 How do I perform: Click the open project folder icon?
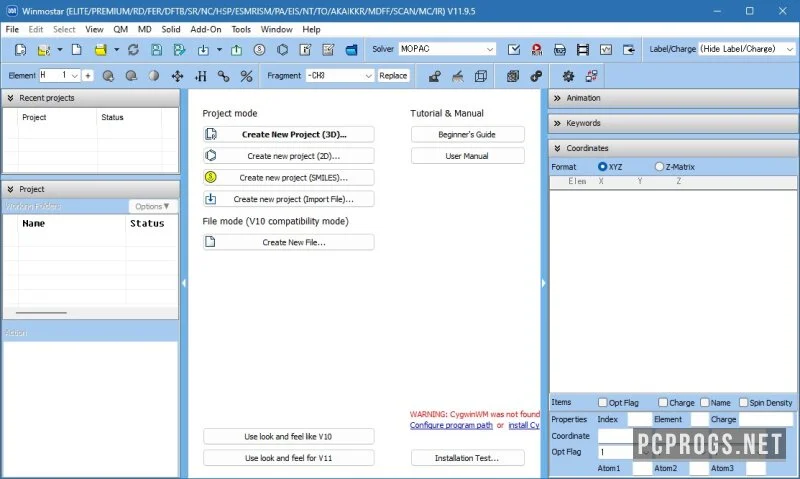(44, 49)
